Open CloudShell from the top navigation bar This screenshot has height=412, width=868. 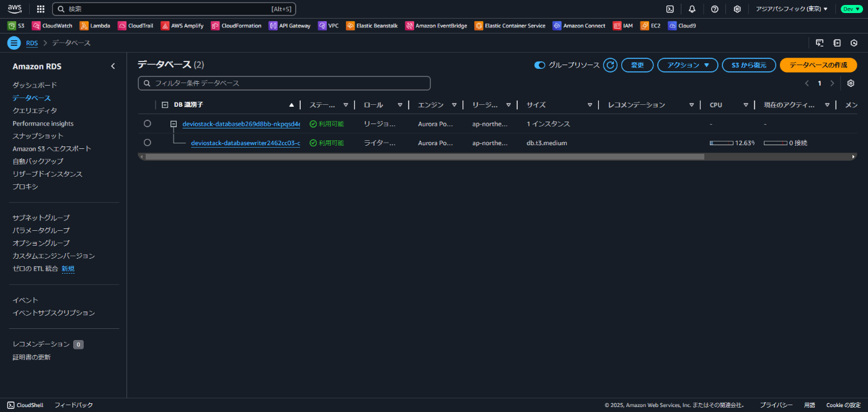(x=670, y=9)
